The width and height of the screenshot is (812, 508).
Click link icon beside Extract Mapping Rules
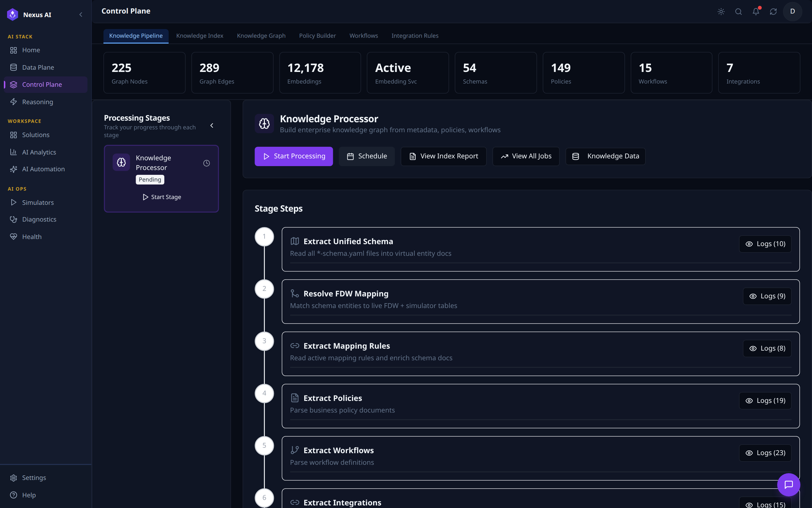[x=295, y=346]
